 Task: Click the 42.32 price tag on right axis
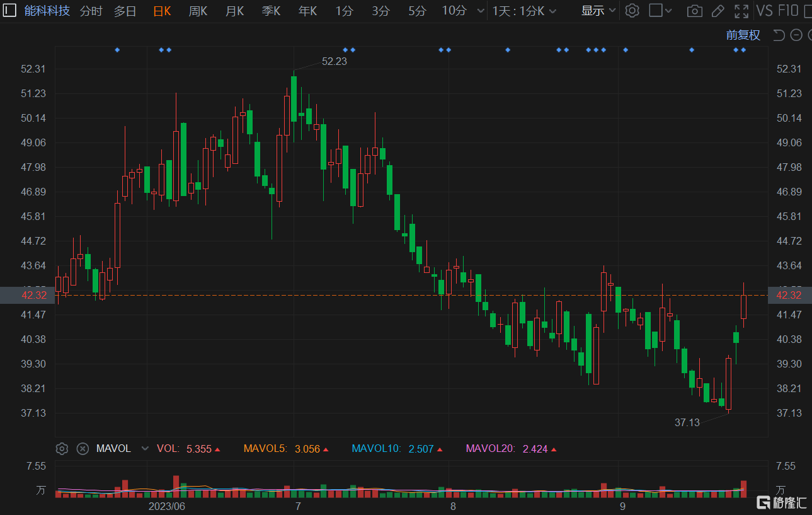coord(789,295)
